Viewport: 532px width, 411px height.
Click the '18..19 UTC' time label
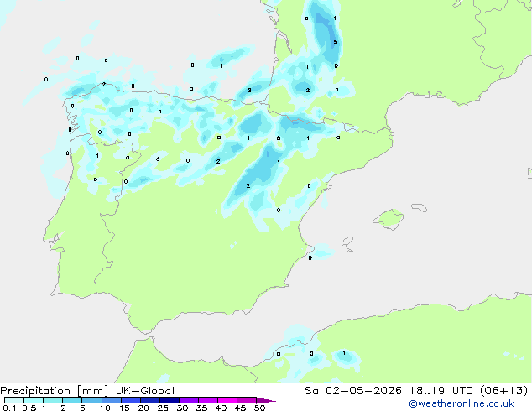click(x=441, y=391)
